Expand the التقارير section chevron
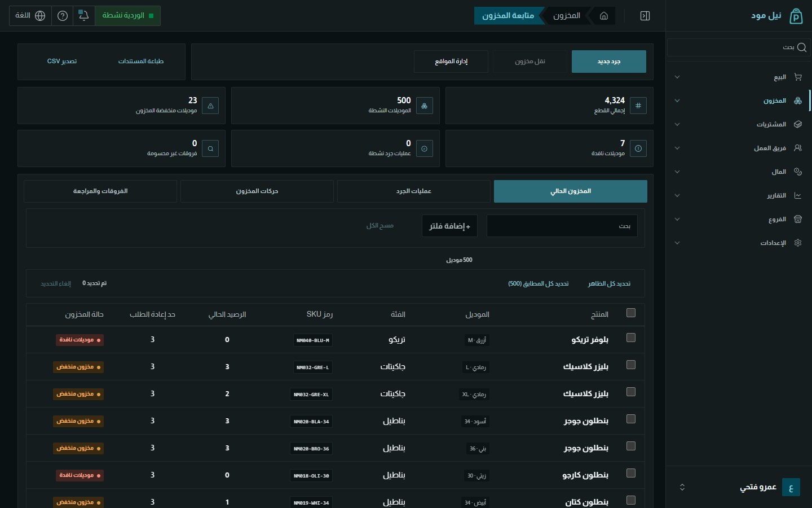 (x=677, y=195)
